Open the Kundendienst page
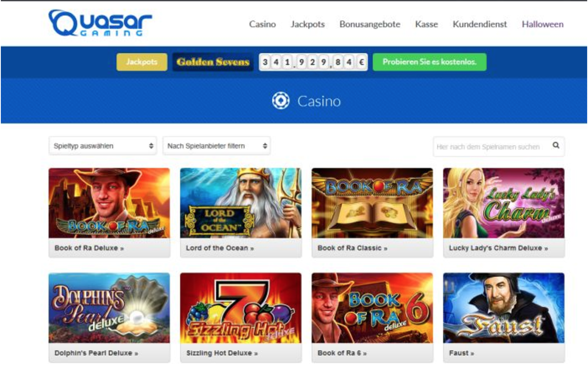Image resolution: width=588 pixels, height=386 pixels. point(480,24)
